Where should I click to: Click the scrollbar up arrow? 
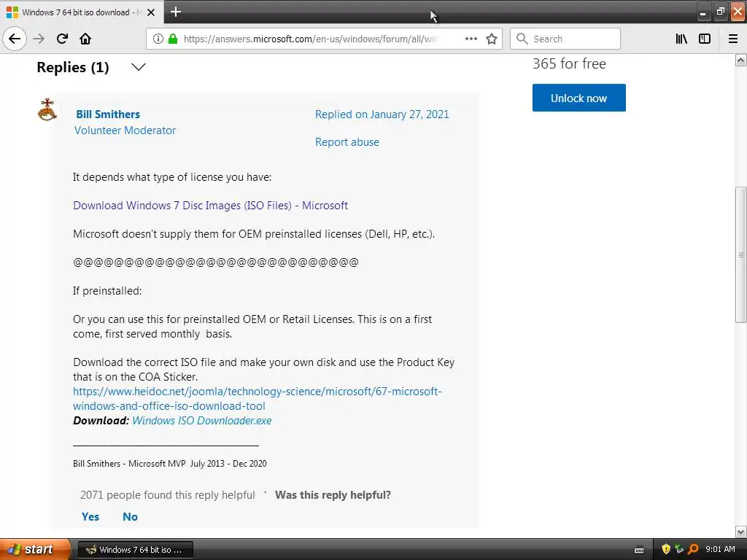tap(741, 61)
